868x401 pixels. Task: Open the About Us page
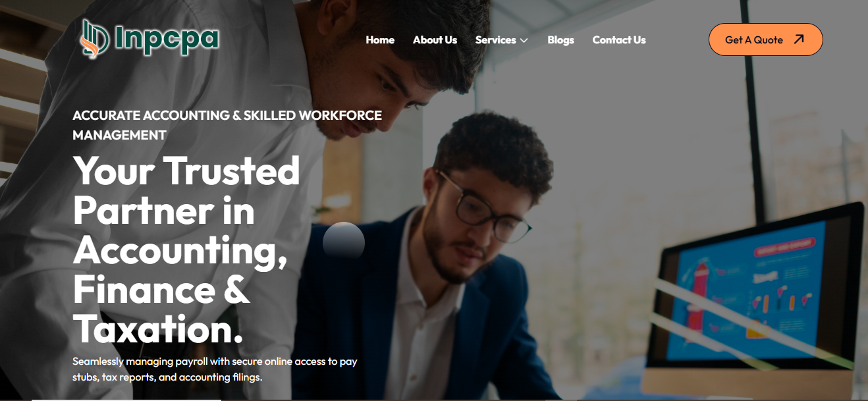point(435,40)
